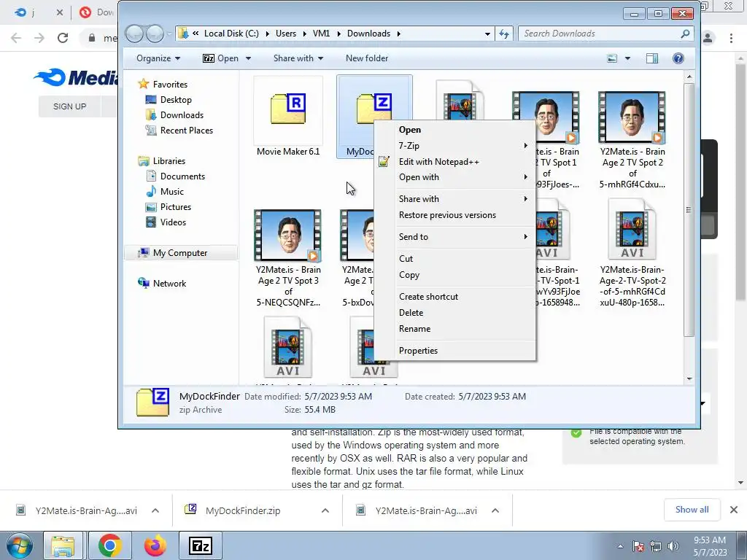Open Windows Explorer from taskbar
The width and height of the screenshot is (747, 560).
[x=63, y=545]
